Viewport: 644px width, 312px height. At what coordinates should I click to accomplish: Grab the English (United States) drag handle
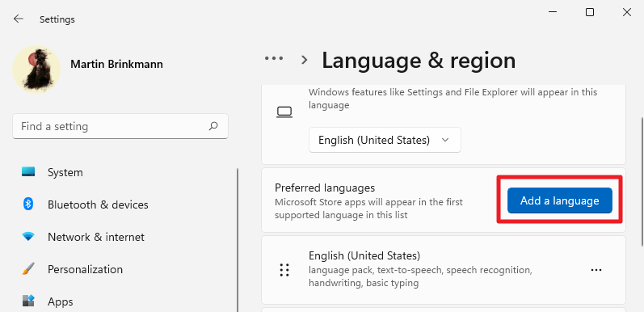pos(284,270)
